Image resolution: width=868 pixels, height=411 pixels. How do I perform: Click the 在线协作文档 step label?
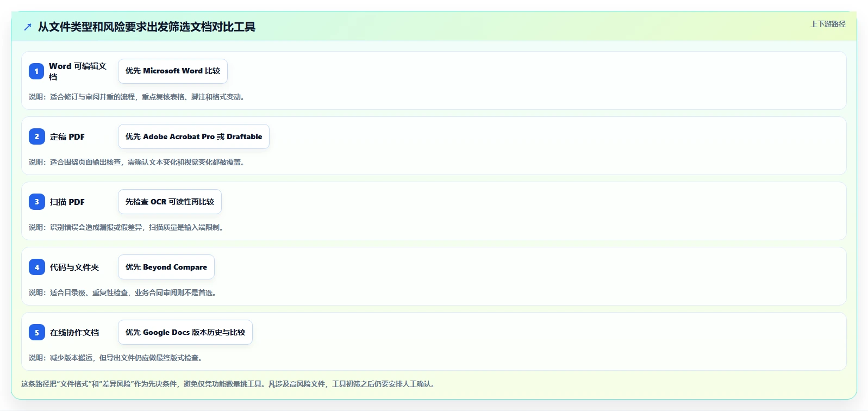pos(74,332)
